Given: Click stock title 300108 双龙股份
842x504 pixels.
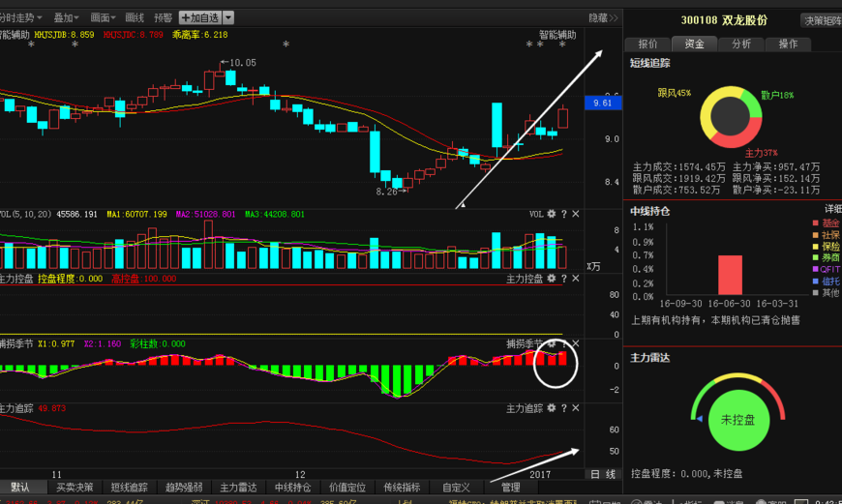Looking at the screenshot, I should (724, 20).
